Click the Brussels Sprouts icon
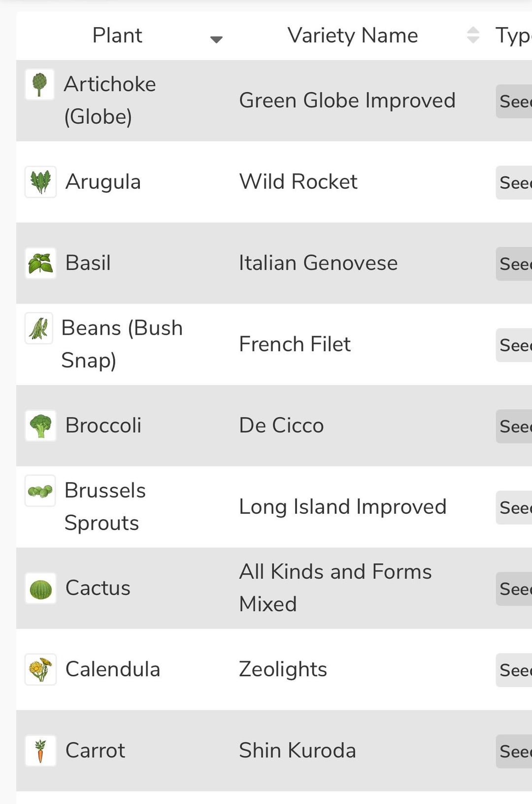Screen dimensions: 532x804 point(40,491)
